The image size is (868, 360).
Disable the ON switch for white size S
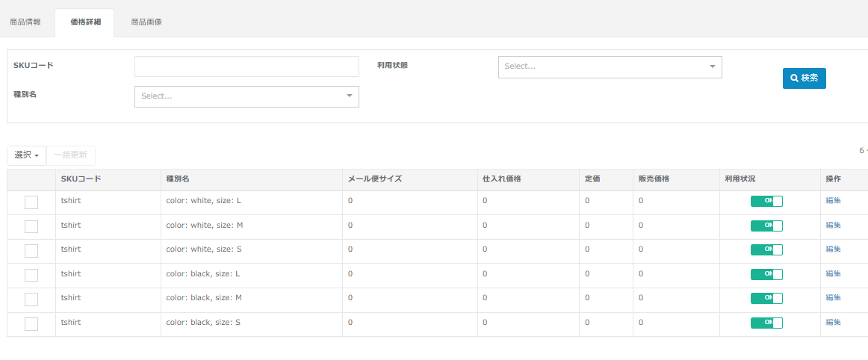tap(766, 249)
